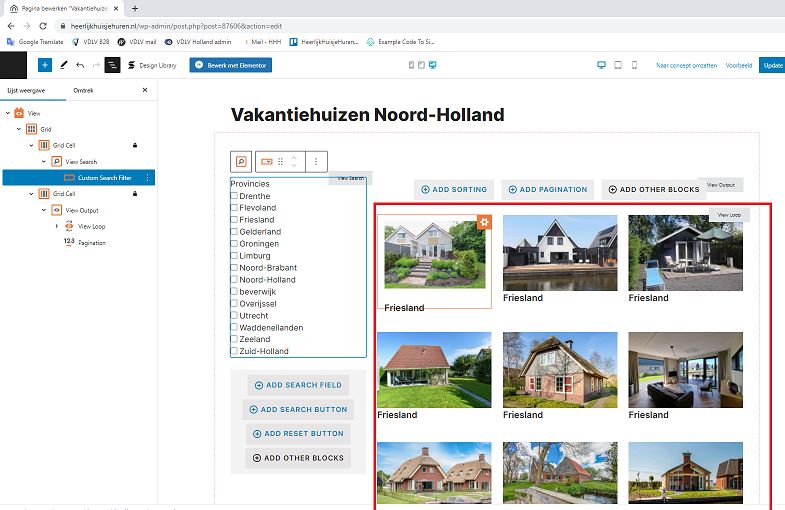
Task: Click the browser address bar
Action: (x=420, y=26)
